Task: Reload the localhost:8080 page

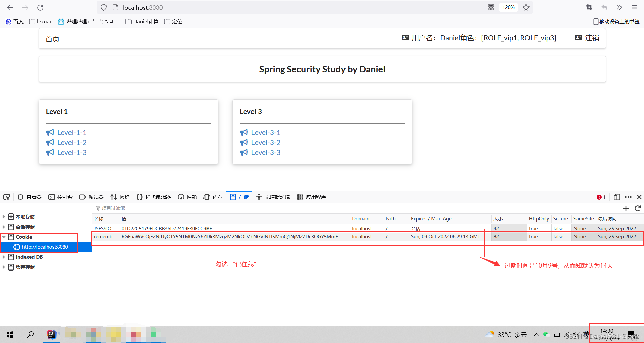Action: click(x=40, y=7)
